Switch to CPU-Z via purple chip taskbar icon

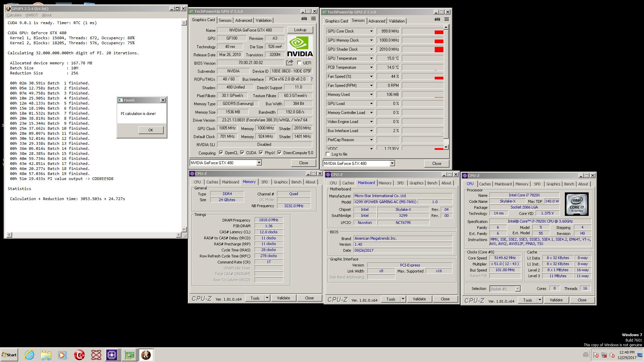pos(112,355)
